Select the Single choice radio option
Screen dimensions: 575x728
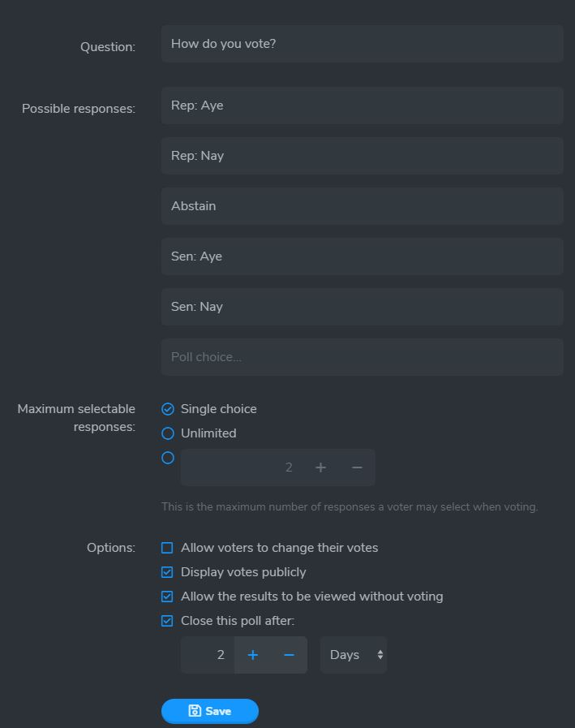tap(168, 409)
